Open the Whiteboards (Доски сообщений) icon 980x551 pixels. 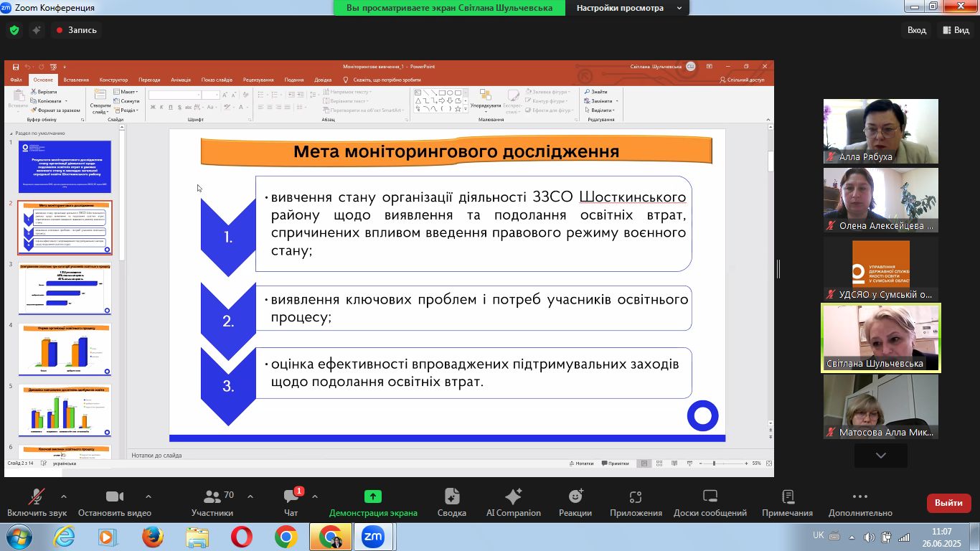click(x=710, y=497)
